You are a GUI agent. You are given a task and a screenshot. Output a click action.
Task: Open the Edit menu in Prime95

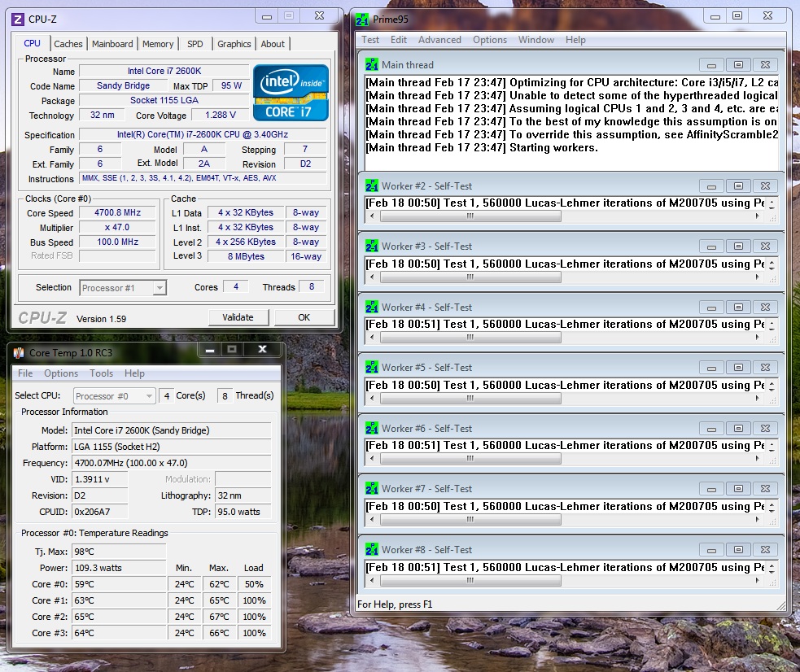399,40
